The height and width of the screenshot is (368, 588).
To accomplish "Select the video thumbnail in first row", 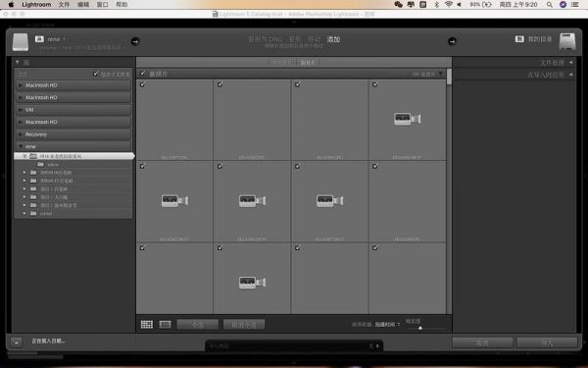I will pos(408,119).
